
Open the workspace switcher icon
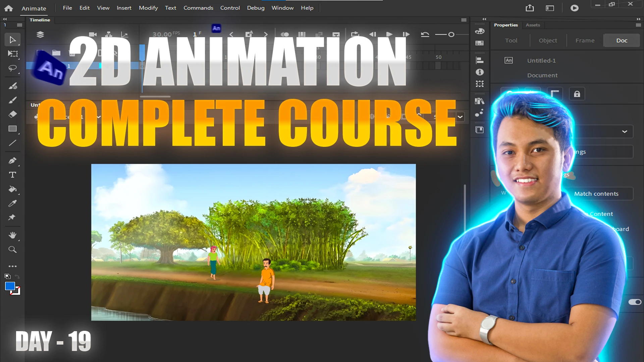550,8
